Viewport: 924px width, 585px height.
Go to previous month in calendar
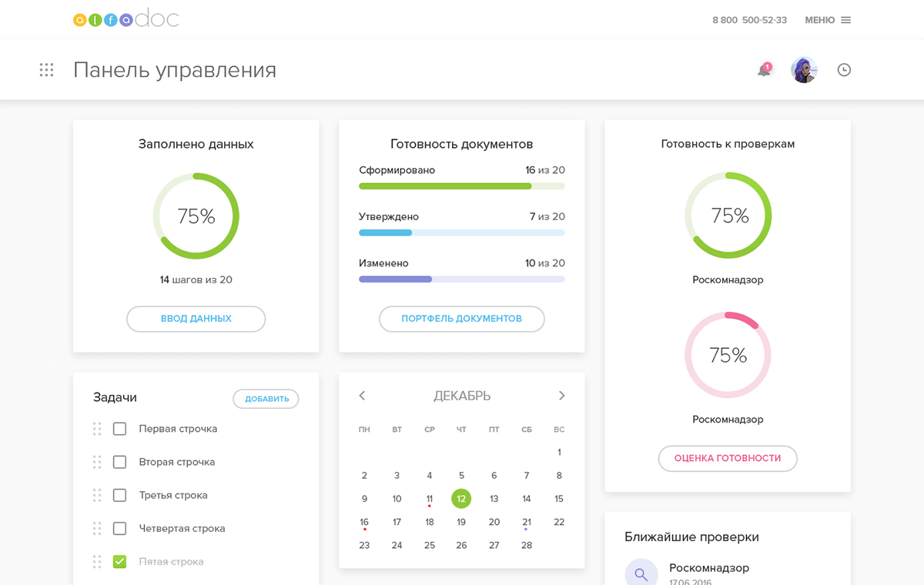tap(362, 396)
